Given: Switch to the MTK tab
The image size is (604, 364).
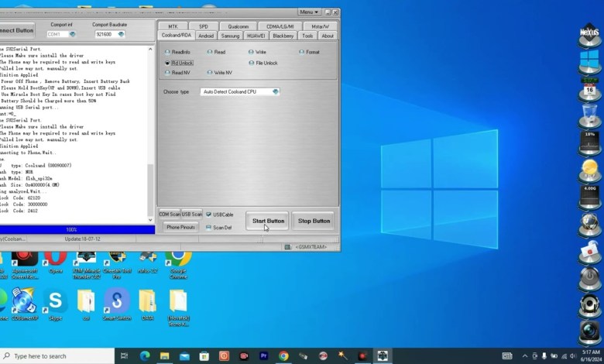Looking at the screenshot, I should (173, 26).
